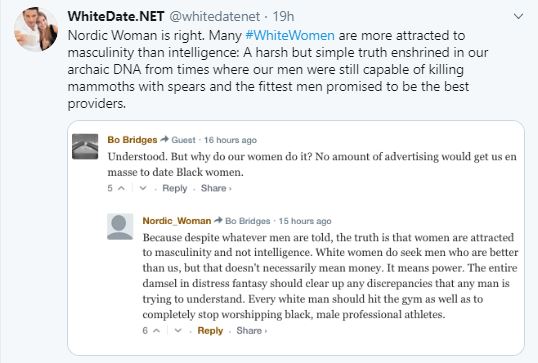Screen dimensions: 538x363
Task: Reply to Bo Bridges' comment
Action: coord(175,188)
